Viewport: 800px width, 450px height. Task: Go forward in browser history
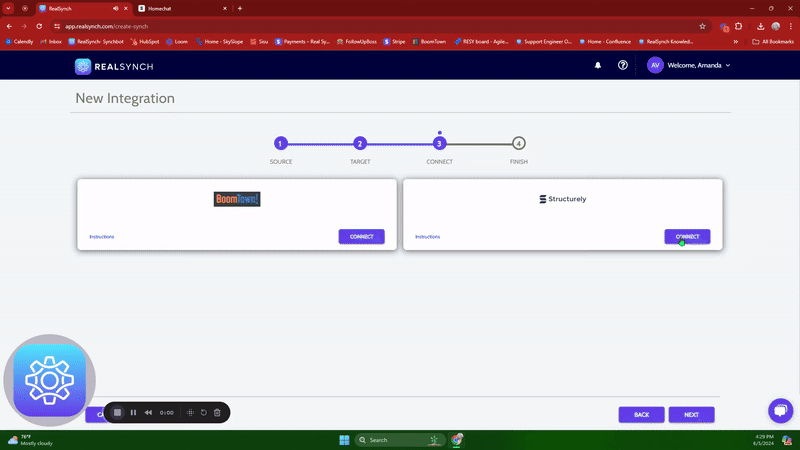[24, 27]
